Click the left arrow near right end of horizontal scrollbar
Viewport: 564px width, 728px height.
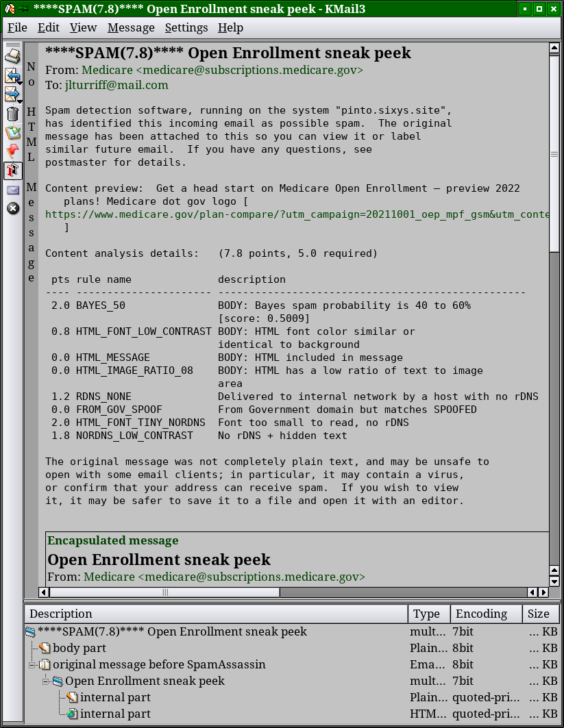coord(532,592)
